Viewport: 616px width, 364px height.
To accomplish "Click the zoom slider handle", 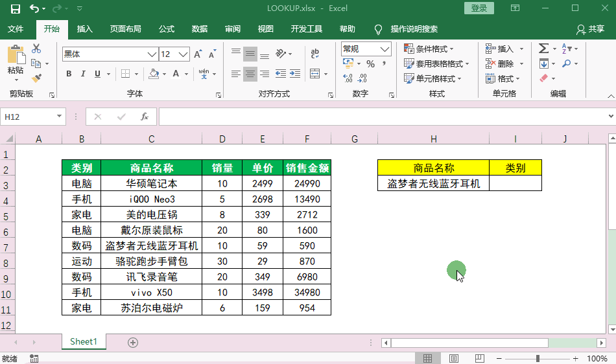I will [x=538, y=358].
